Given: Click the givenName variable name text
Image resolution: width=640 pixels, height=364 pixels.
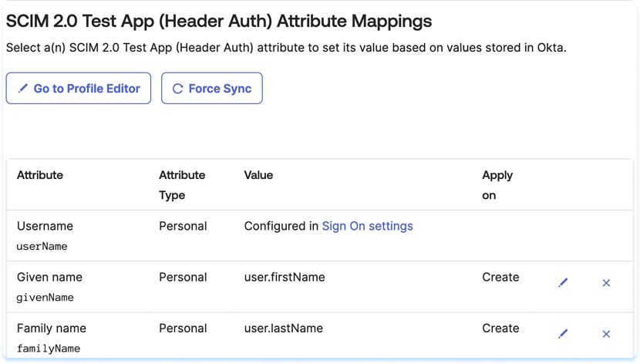Looking at the screenshot, I should [x=45, y=298].
